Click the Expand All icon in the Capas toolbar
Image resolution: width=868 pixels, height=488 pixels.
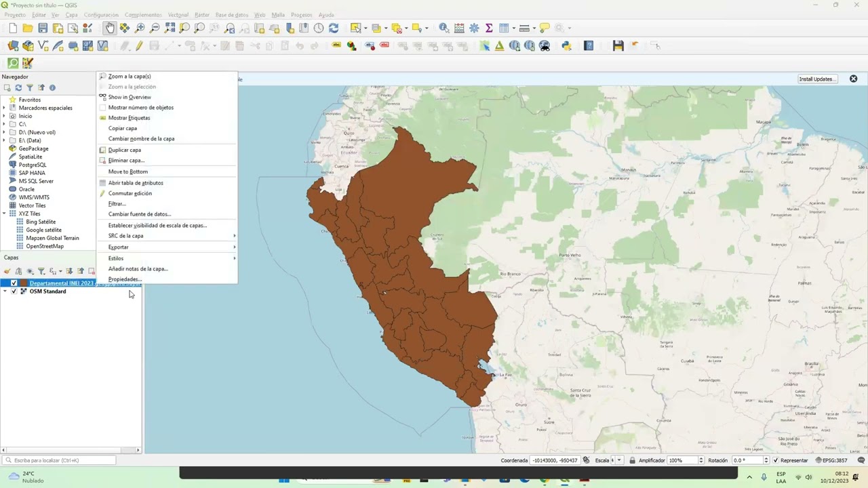[69, 271]
